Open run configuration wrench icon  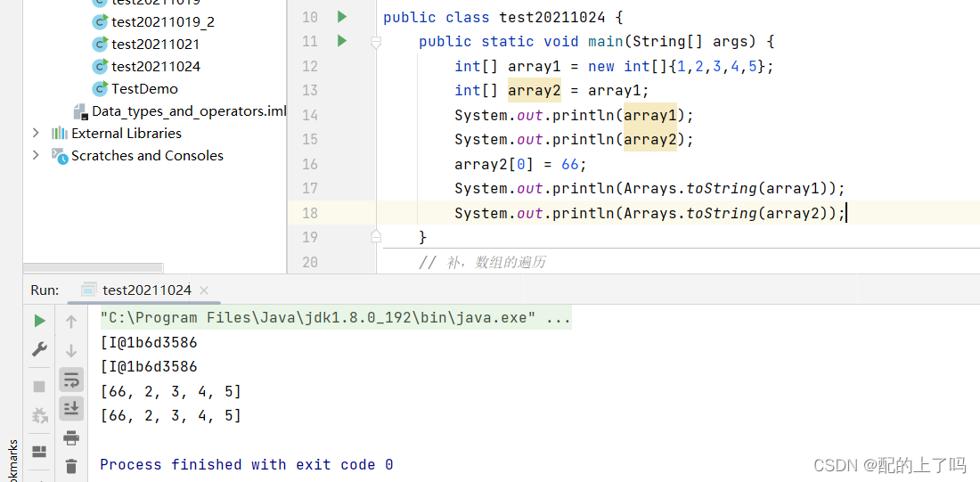point(39,349)
